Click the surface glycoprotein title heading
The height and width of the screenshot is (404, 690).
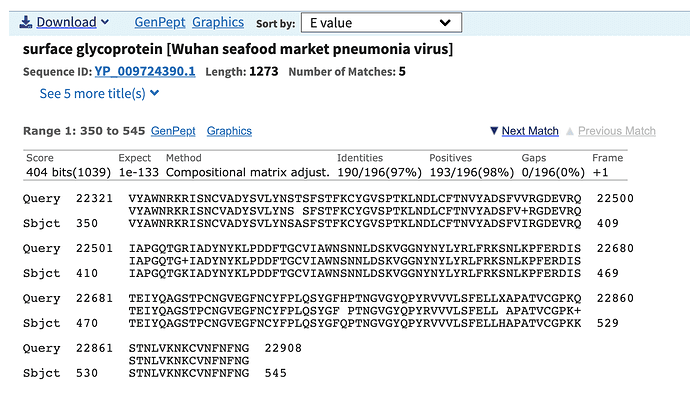237,49
